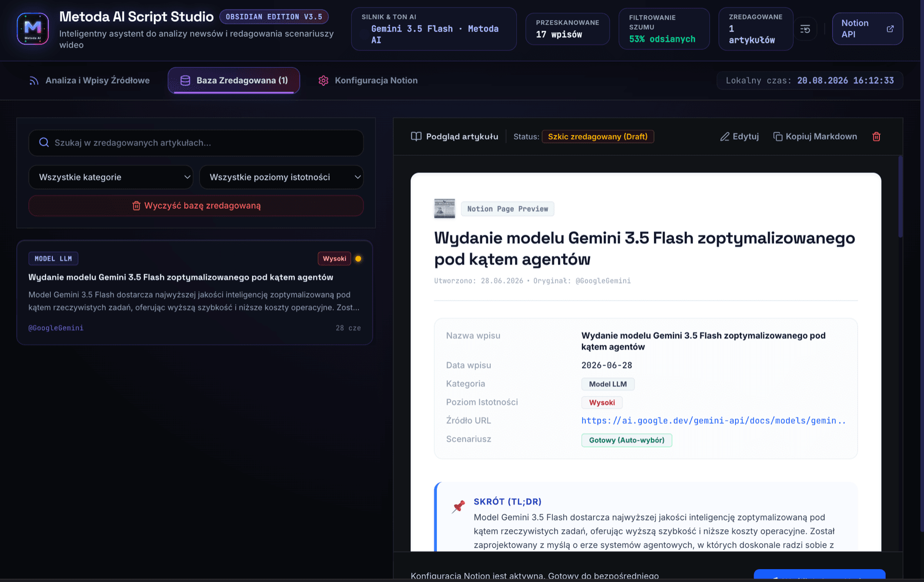Click the large article headline in preview
The width and height of the screenshot is (924, 582).
[645, 249]
